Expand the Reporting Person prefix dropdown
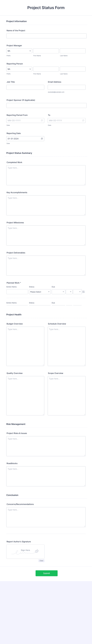92x644 pixels. point(19,69)
